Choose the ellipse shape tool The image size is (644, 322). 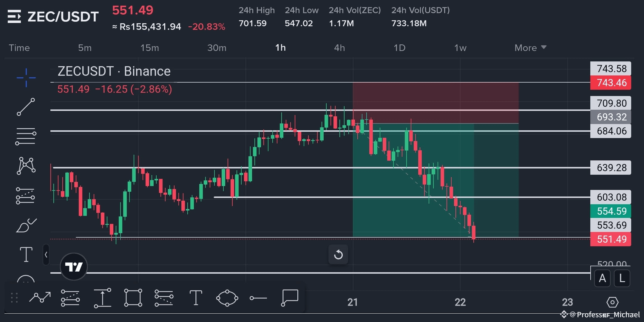click(227, 298)
